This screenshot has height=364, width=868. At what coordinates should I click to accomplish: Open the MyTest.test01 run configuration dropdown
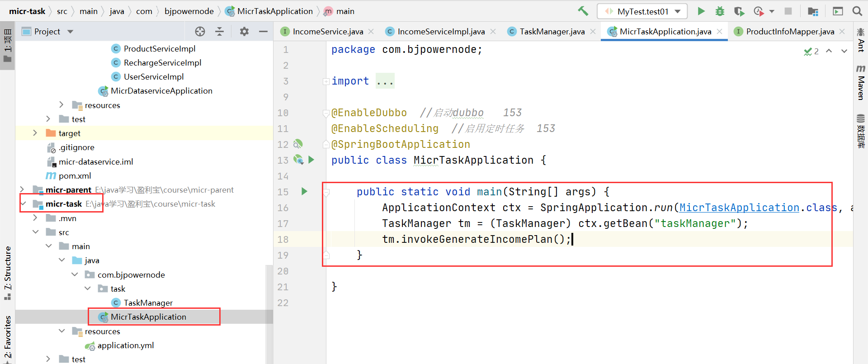(642, 11)
